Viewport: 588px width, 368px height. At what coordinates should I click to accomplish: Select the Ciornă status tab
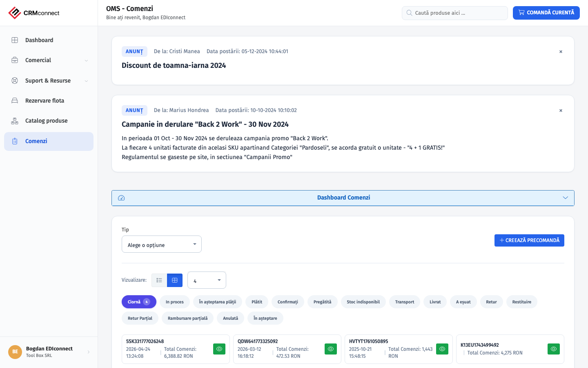coord(139,302)
